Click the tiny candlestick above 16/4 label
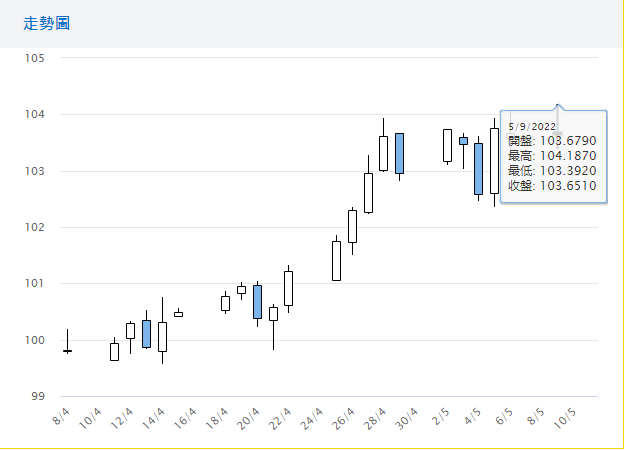Viewport: 626px width, 450px height. pyautogui.click(x=178, y=314)
